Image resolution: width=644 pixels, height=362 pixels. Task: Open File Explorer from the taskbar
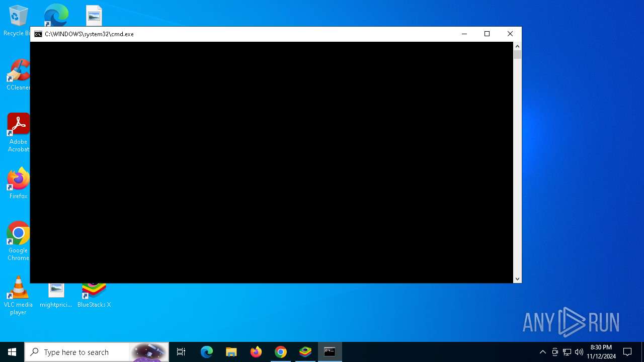[231, 352]
